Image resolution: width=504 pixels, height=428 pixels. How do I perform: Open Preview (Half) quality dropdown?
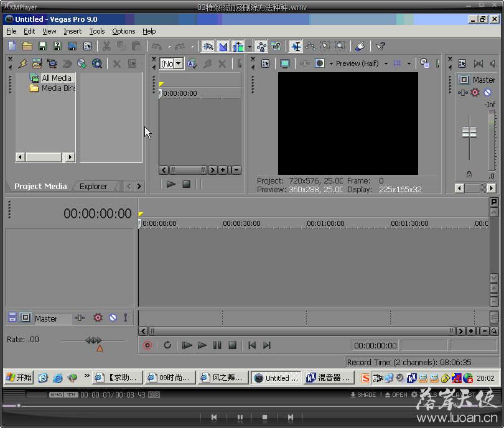coord(386,63)
